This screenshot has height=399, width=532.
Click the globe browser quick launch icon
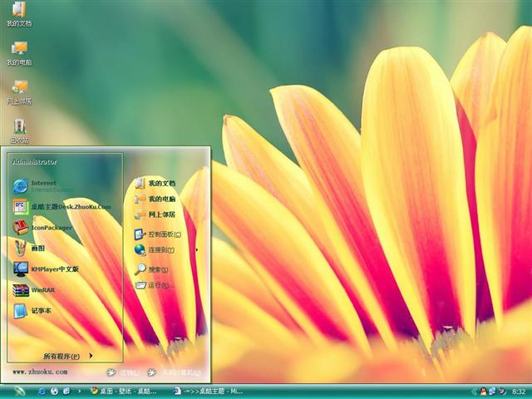click(x=54, y=392)
